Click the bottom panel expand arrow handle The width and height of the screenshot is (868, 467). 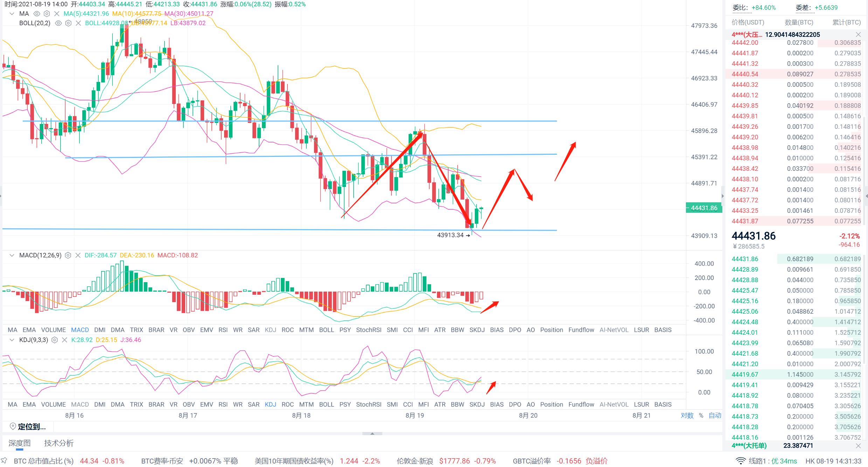(372, 433)
